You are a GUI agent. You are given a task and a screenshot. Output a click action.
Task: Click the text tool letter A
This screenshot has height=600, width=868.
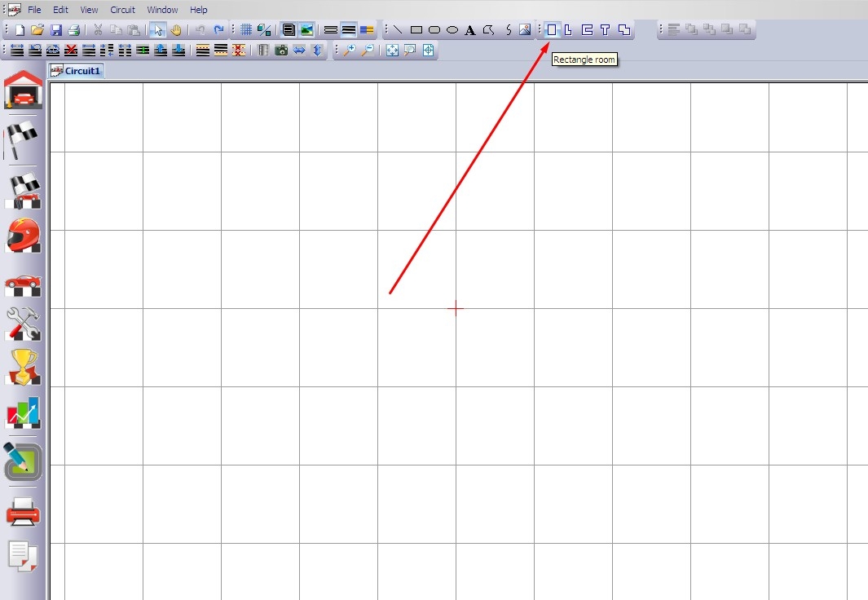470,30
